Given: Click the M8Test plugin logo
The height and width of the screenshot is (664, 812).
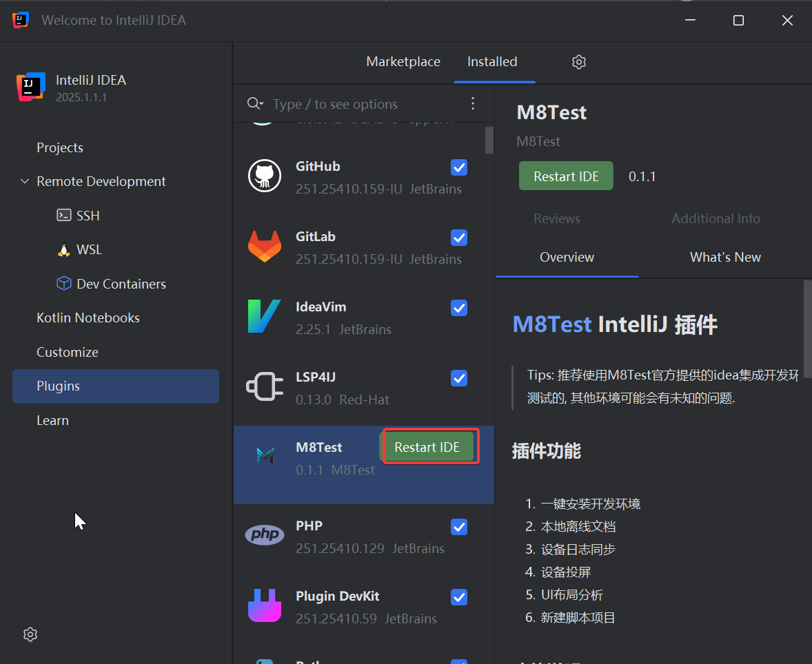Looking at the screenshot, I should (x=264, y=455).
